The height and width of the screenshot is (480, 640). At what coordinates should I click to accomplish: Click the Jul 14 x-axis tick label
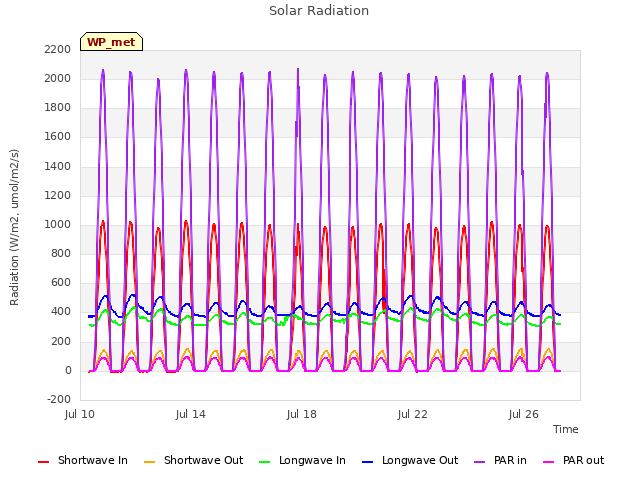click(x=191, y=415)
